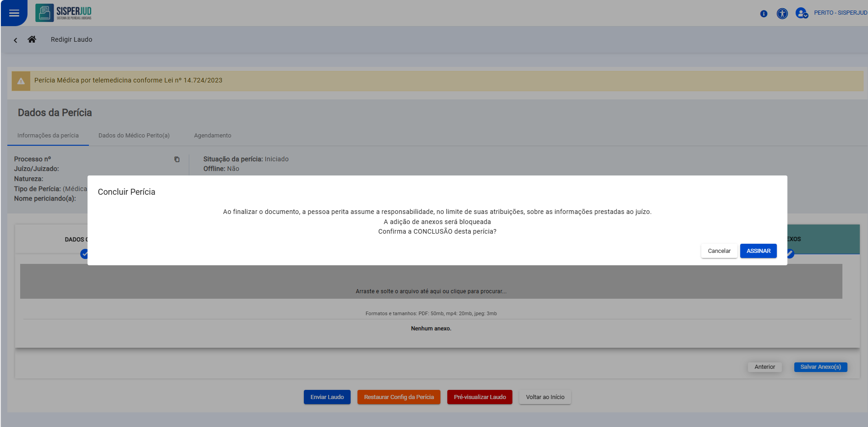The image size is (868, 427).
Task: Click the yellow warning alert icon
Action: [x=21, y=81]
